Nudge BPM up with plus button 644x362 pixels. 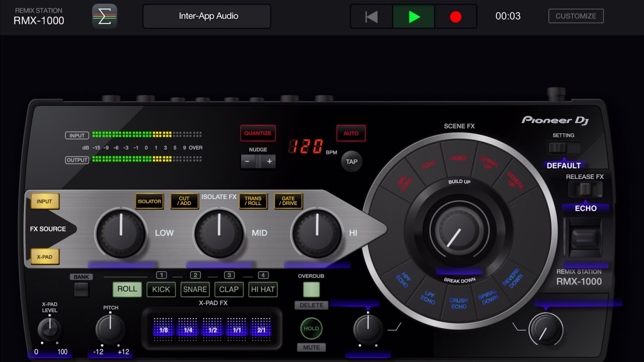point(269,161)
